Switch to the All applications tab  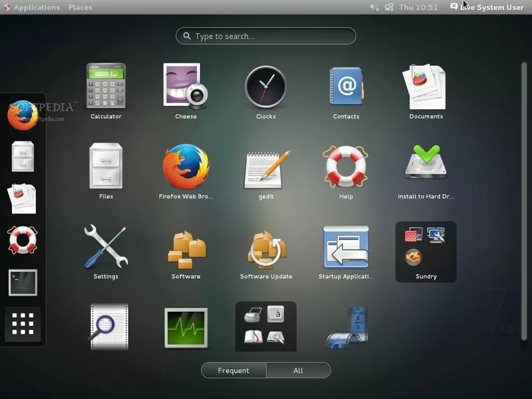tap(299, 370)
